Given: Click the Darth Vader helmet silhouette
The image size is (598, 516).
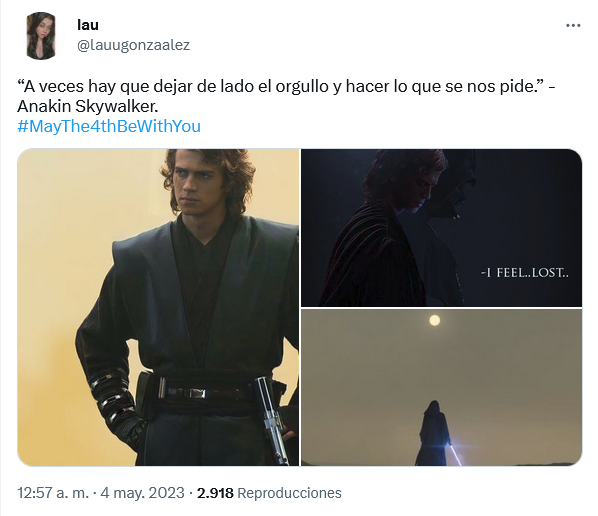Looking at the screenshot, I should (456, 193).
